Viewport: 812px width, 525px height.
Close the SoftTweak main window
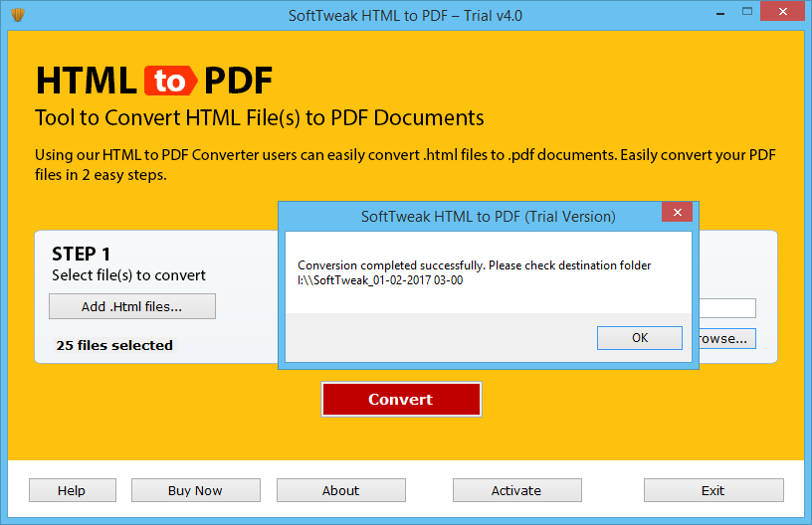tap(782, 11)
